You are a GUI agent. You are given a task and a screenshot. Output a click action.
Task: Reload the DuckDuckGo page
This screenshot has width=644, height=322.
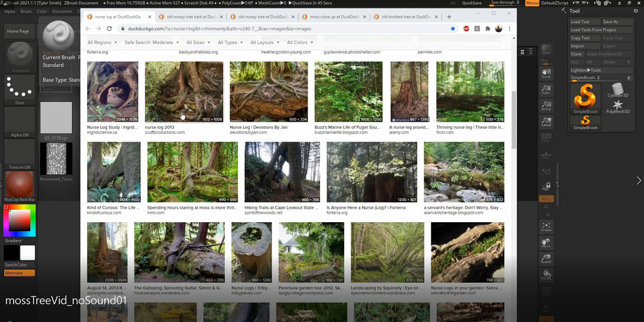point(109,29)
